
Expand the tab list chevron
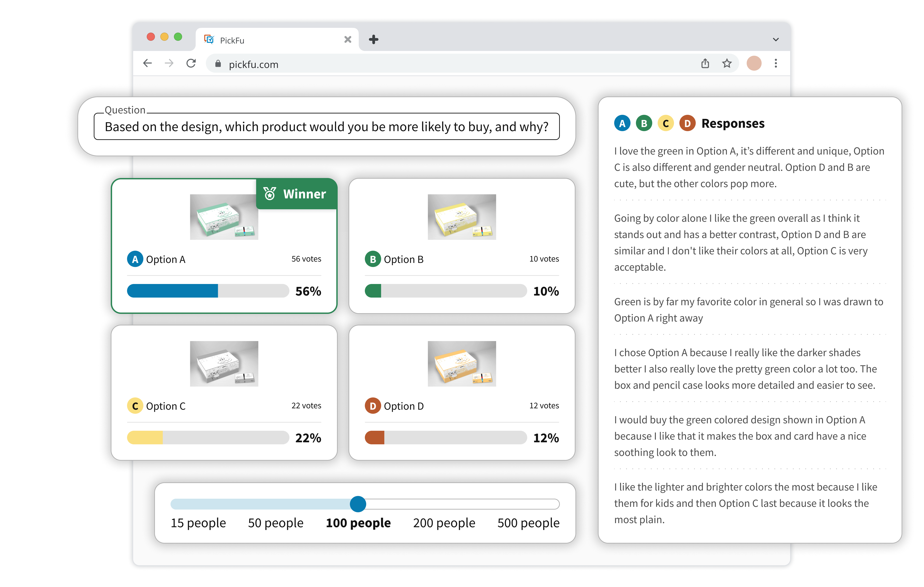click(775, 39)
